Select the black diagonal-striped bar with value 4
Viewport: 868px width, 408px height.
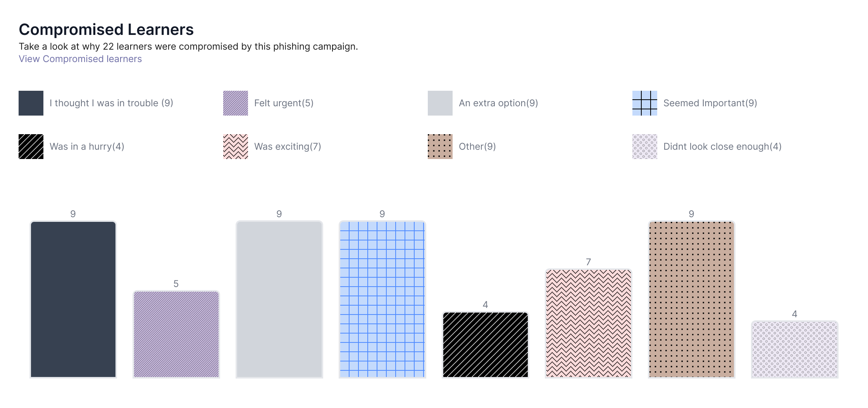pyautogui.click(x=486, y=345)
